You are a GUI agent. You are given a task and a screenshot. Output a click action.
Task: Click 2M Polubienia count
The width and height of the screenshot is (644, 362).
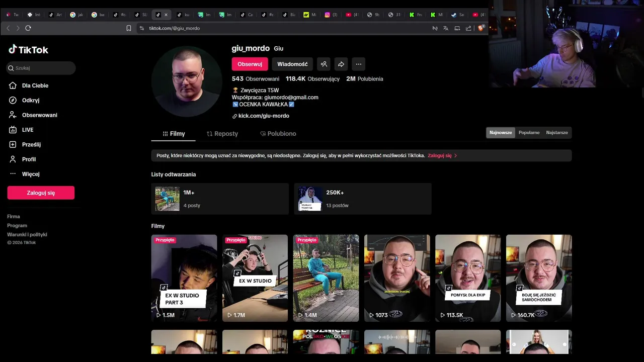click(364, 79)
